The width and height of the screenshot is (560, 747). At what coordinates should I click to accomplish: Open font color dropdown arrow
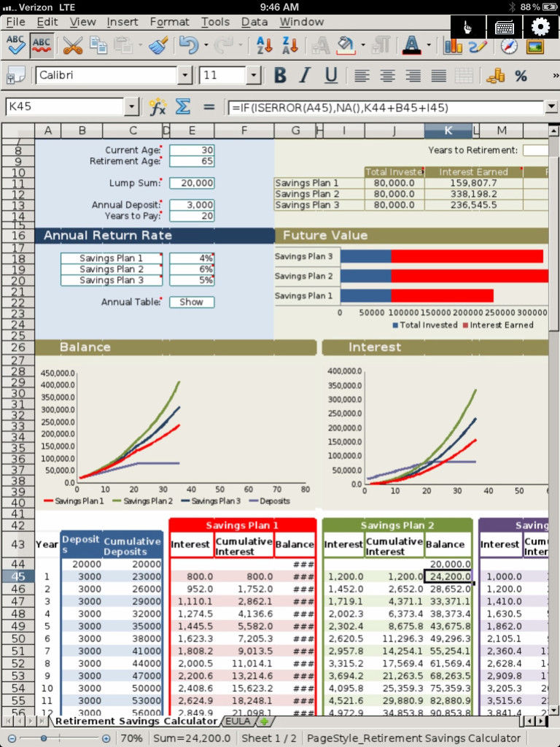tap(429, 46)
